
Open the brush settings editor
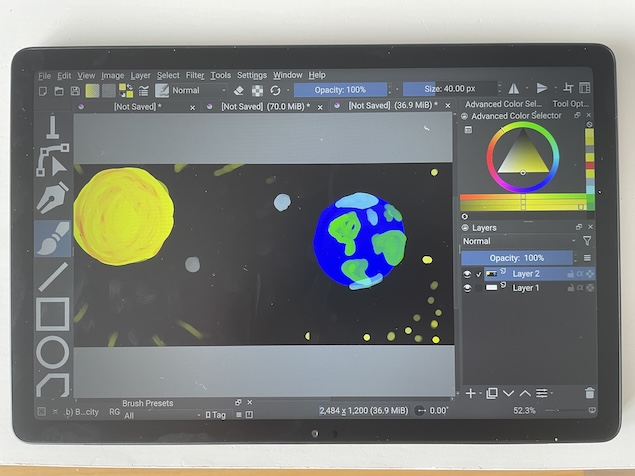(143, 91)
